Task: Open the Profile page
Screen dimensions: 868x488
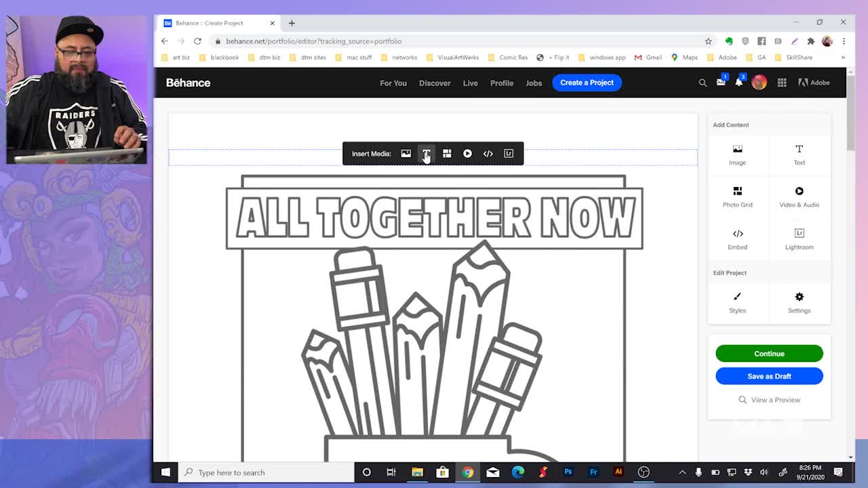Action: [x=502, y=83]
